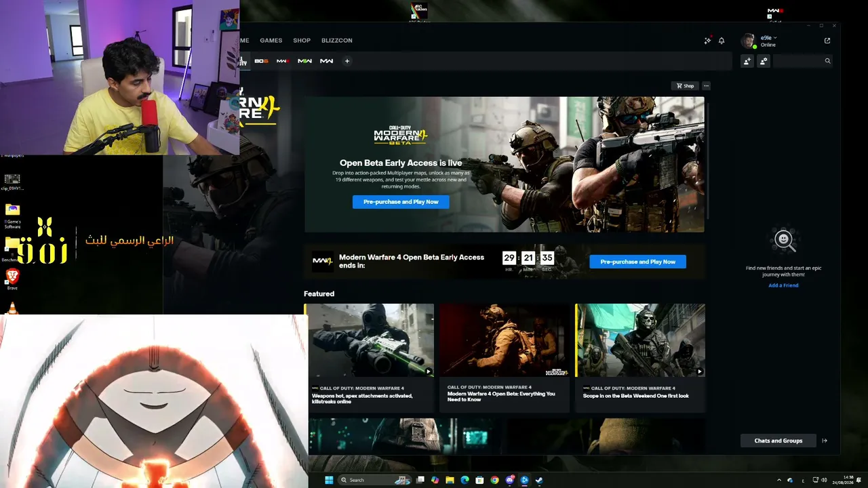Open the Modern Warfare 4 Open Beta featured thumbnail
868x488 pixels.
click(x=504, y=340)
